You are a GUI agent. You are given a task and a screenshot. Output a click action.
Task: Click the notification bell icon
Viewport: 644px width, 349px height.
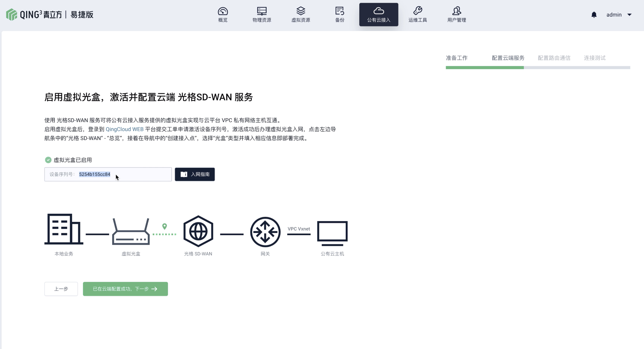tap(594, 15)
